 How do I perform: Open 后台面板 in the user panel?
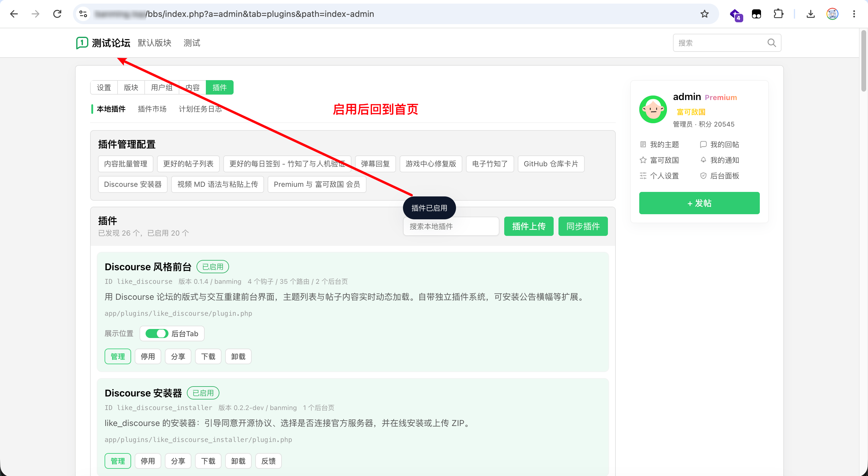pyautogui.click(x=719, y=176)
